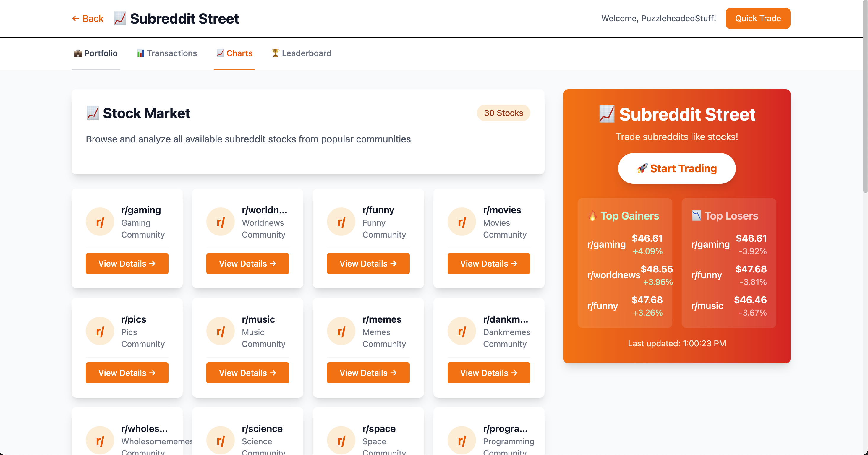The width and height of the screenshot is (868, 455).
Task: Click the r/ avatar icon for r/pics
Action: pyautogui.click(x=100, y=331)
